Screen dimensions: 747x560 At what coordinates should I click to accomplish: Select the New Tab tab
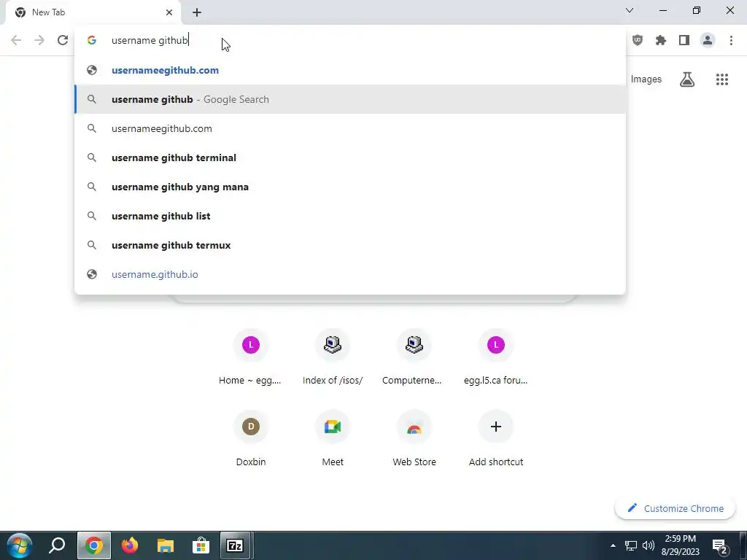tap(93, 12)
